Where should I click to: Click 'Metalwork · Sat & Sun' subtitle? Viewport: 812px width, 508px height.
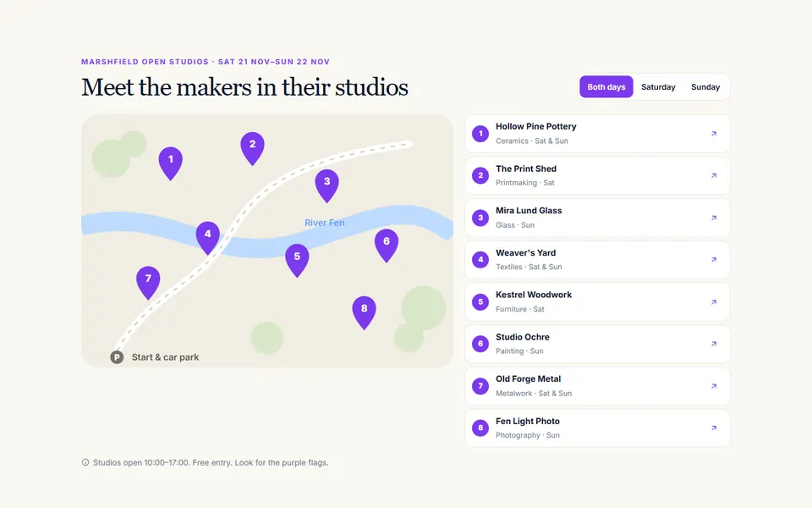click(534, 394)
